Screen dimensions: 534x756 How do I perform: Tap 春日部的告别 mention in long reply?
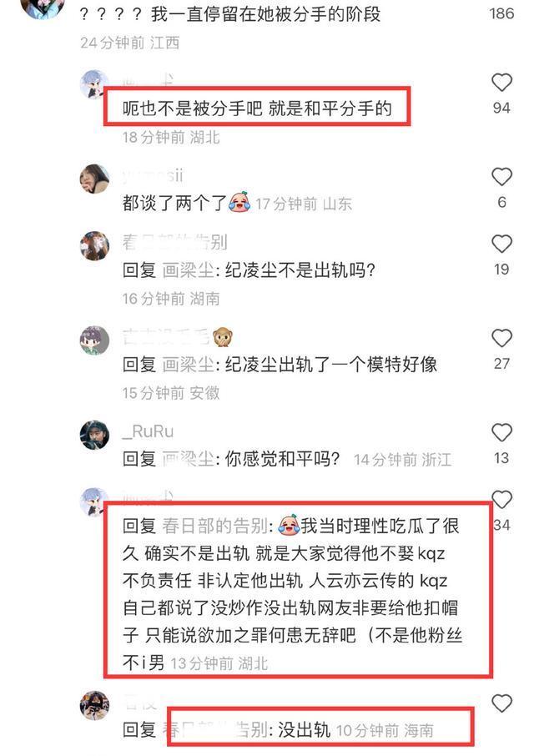215,526
